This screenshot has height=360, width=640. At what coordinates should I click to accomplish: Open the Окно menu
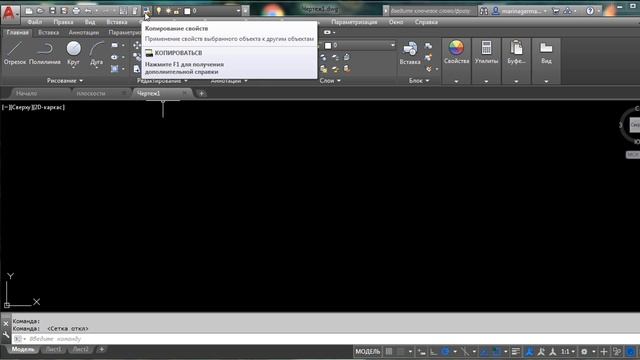coord(396,22)
